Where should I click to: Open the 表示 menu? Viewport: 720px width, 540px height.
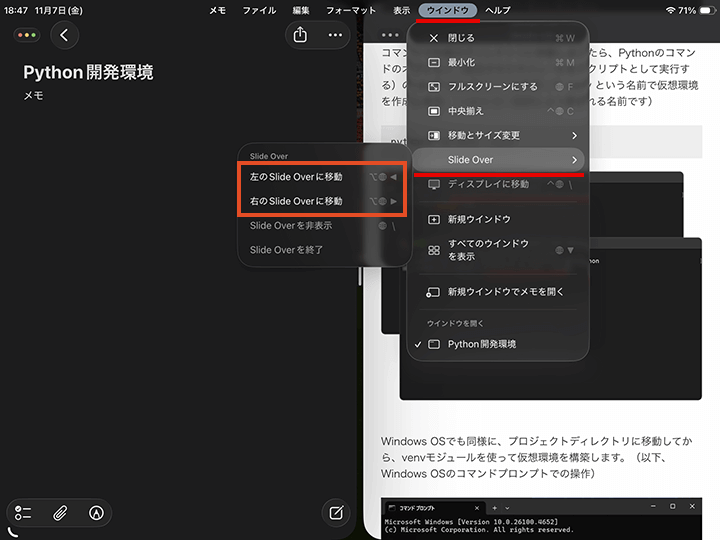click(x=401, y=10)
